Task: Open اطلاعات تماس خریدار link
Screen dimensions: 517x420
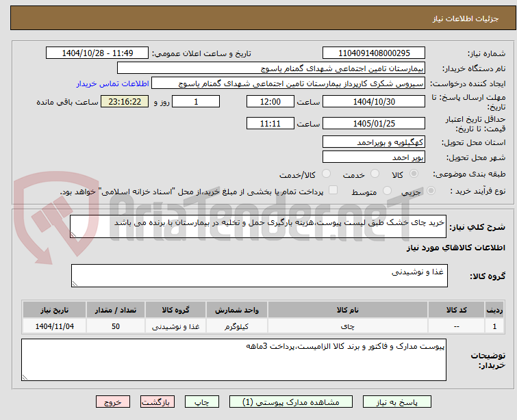Action: point(113,83)
